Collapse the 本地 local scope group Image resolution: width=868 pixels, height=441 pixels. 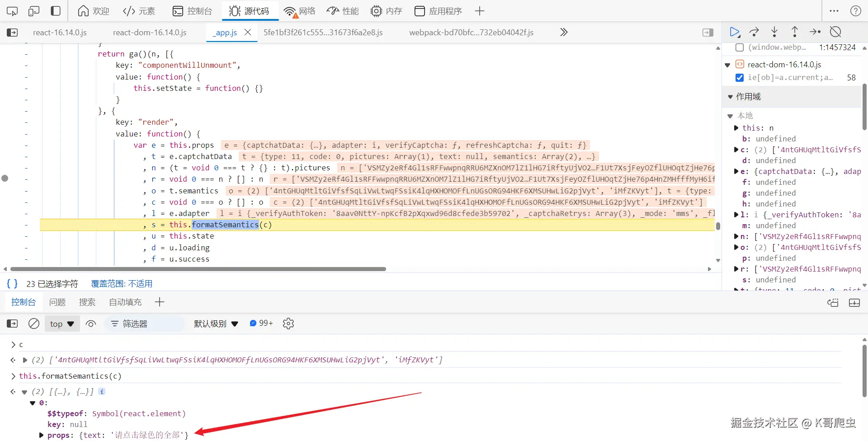coord(730,116)
